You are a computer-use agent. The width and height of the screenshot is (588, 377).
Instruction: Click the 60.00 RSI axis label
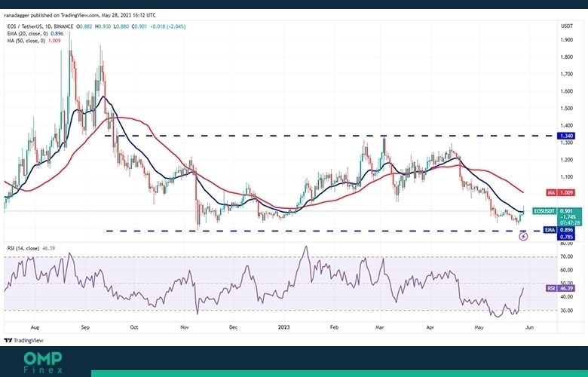click(566, 270)
